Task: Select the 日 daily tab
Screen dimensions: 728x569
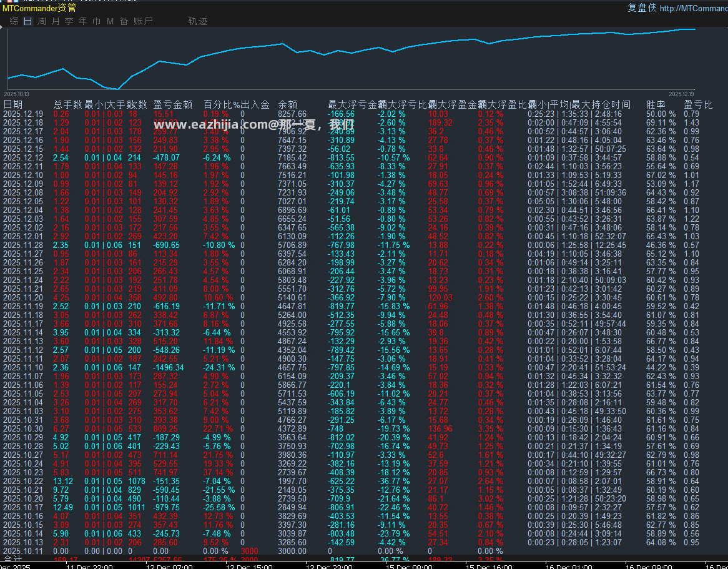Action: (28, 21)
